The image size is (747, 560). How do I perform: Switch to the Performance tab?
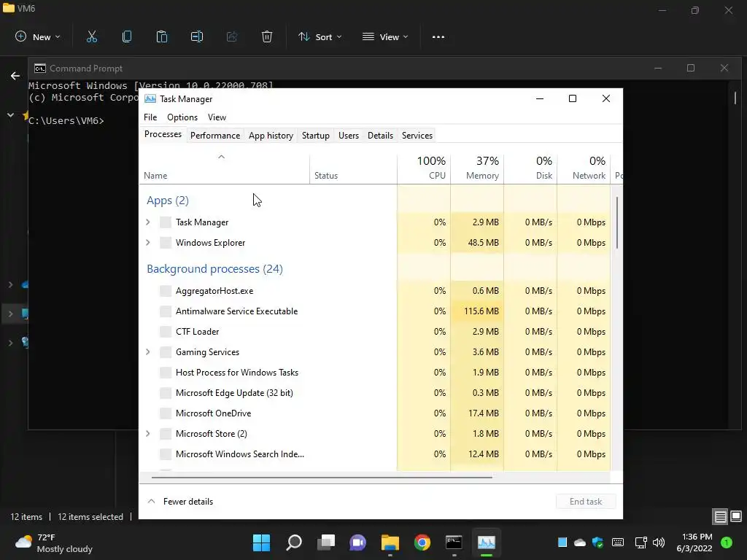(215, 136)
